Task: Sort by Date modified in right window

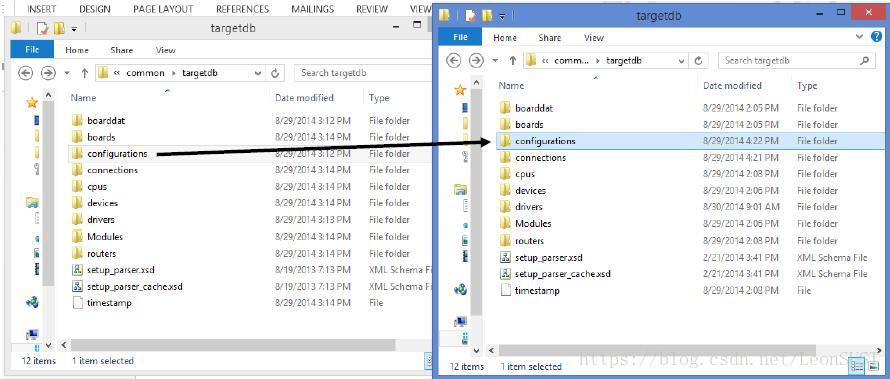Action: (732, 86)
